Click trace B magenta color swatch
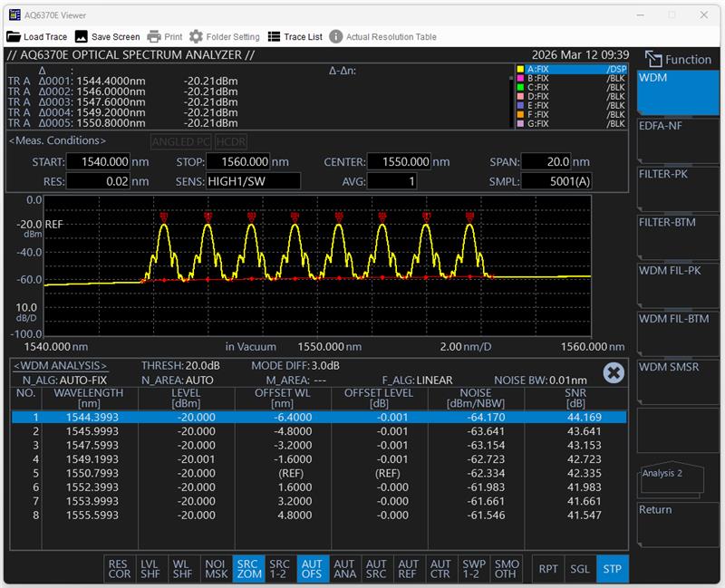 pos(519,78)
